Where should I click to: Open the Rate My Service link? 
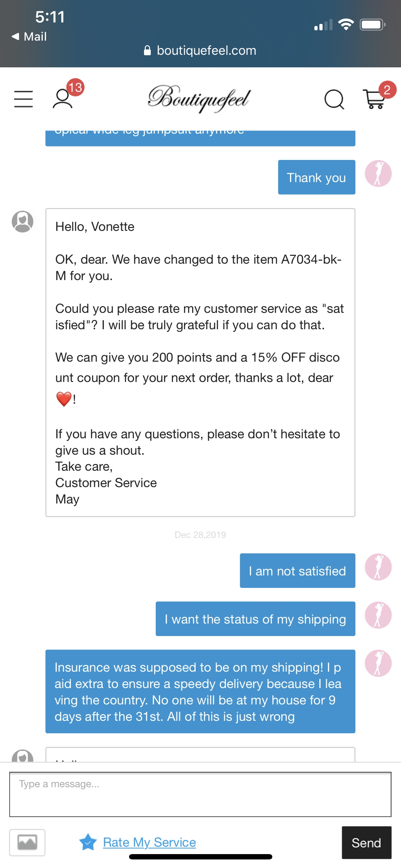pos(149,842)
